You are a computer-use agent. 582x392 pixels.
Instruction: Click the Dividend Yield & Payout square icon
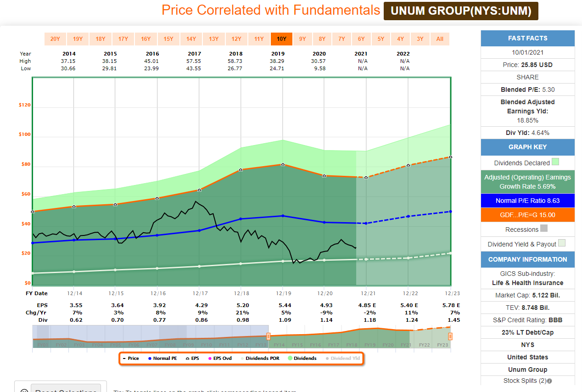[x=562, y=243]
